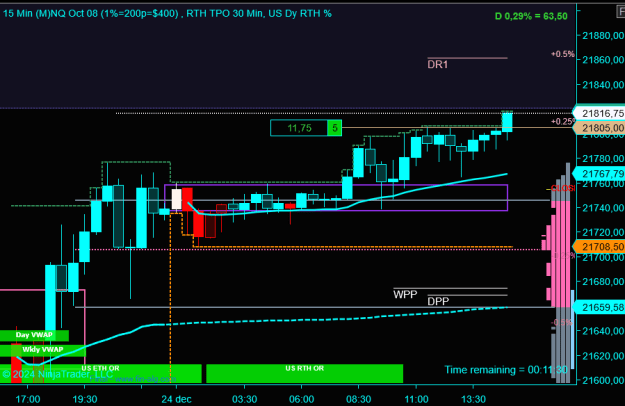Click the 13:30 time axis label
Viewport: 625px width, 406px height.
(473, 399)
